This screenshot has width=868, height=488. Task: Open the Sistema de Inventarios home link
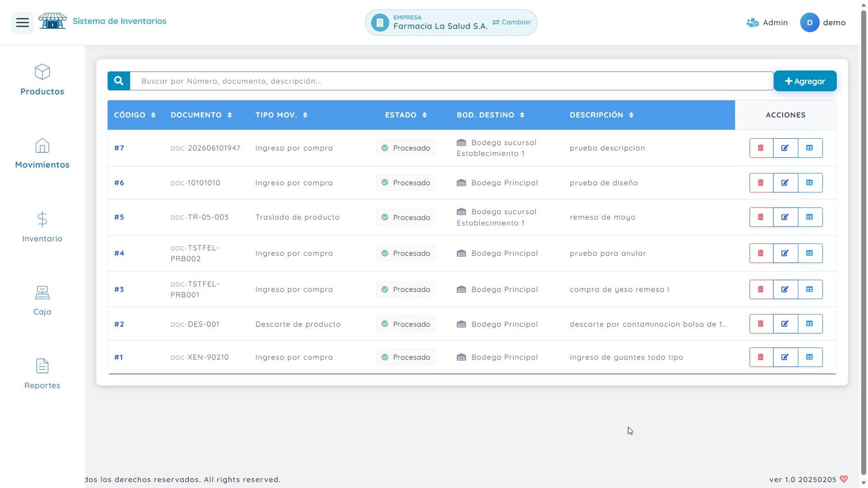click(x=119, y=21)
